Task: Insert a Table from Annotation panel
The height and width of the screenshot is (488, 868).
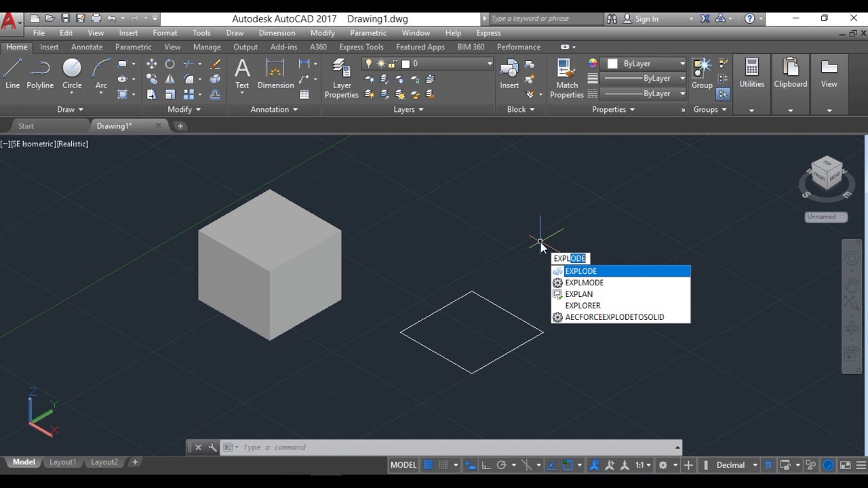Action: 304,94
